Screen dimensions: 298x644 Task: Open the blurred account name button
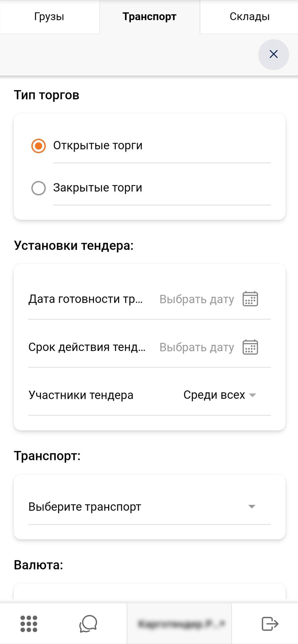pos(179,624)
